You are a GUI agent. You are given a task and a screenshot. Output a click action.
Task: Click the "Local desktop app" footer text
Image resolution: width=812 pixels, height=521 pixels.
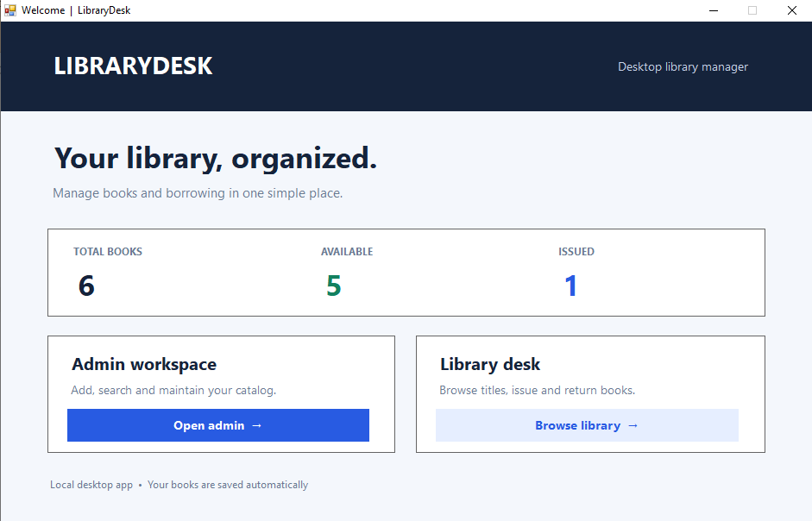coord(91,485)
